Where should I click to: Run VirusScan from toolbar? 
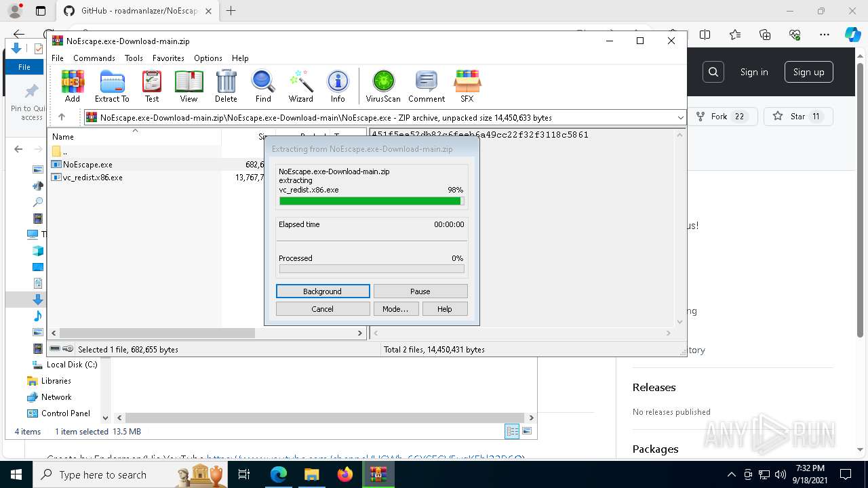(383, 86)
